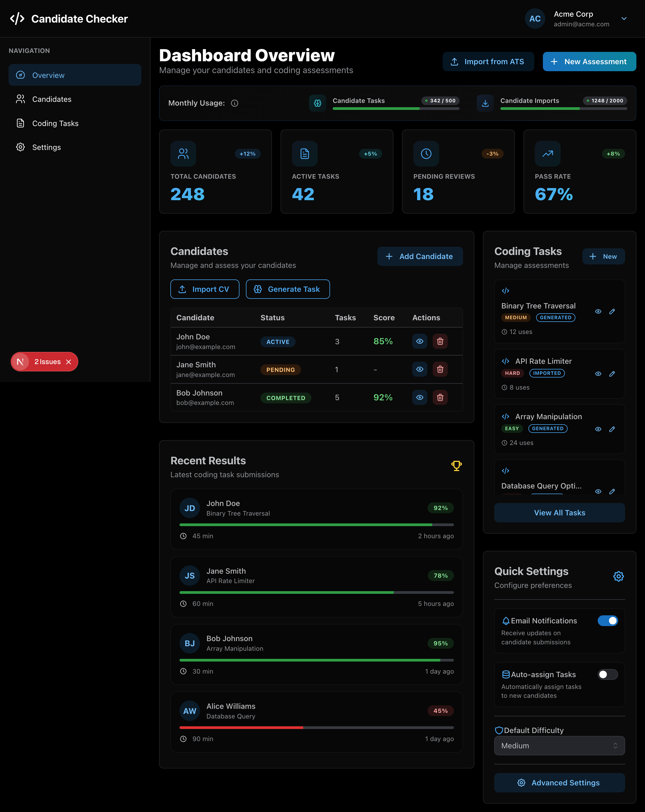Open Settings from the navigation panel
Screen dimensions: 645x812
pos(46,147)
